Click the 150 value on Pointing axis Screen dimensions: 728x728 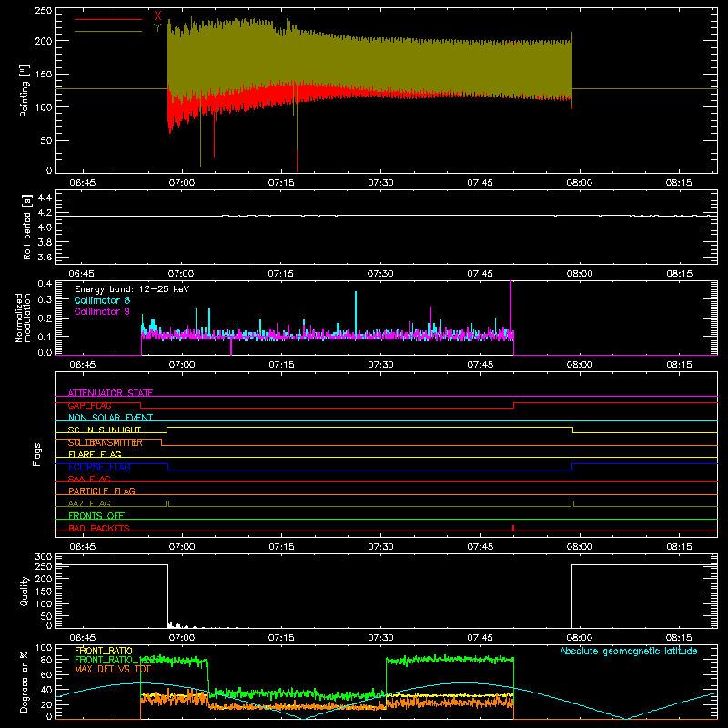(x=43, y=74)
